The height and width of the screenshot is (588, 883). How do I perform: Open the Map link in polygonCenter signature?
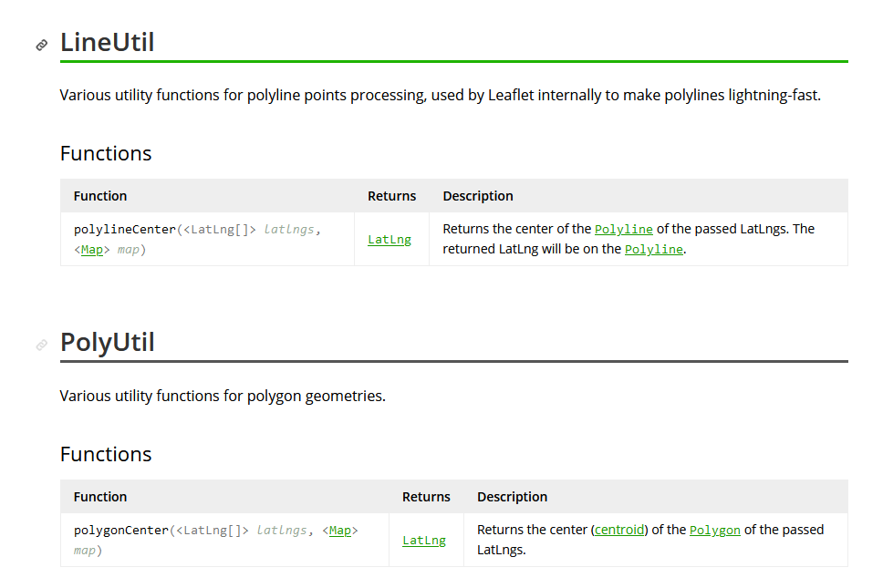(x=340, y=531)
